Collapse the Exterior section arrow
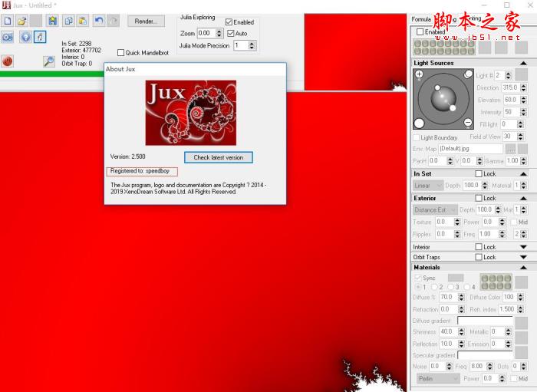Viewport: 537px width, 392px height. [523, 198]
